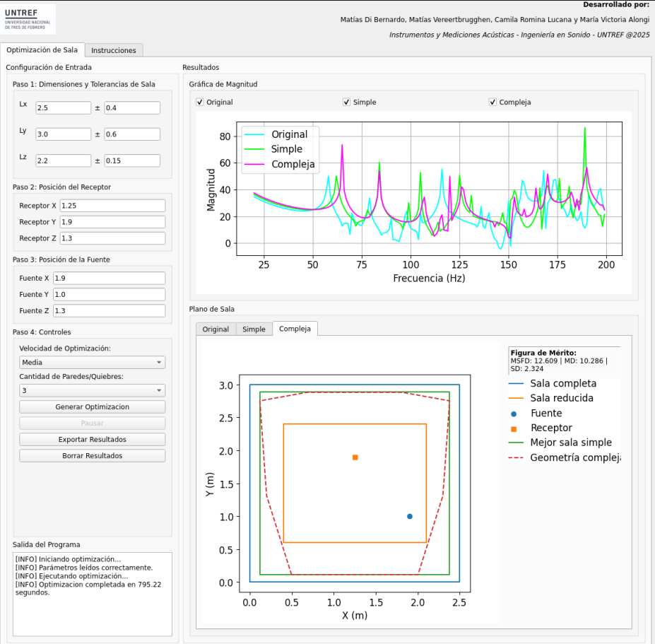Switch to the Instrucciones tab
Viewport: 655px width, 644px height.
click(114, 50)
